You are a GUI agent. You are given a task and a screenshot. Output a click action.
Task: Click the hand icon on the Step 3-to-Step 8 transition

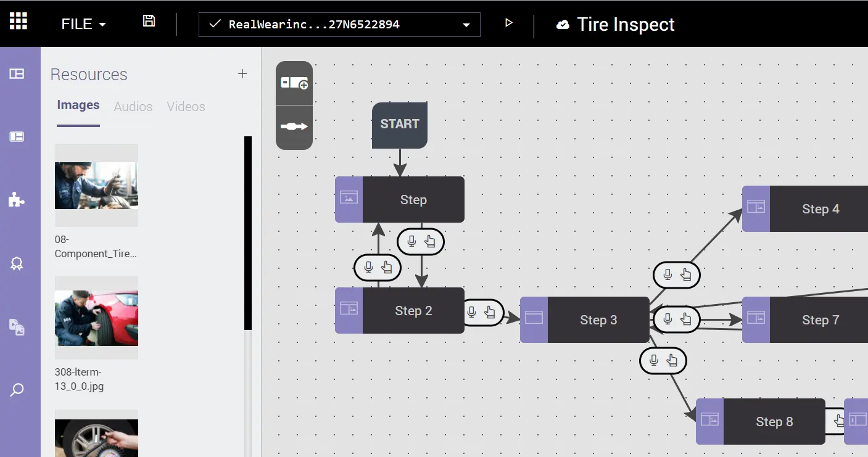click(x=672, y=361)
